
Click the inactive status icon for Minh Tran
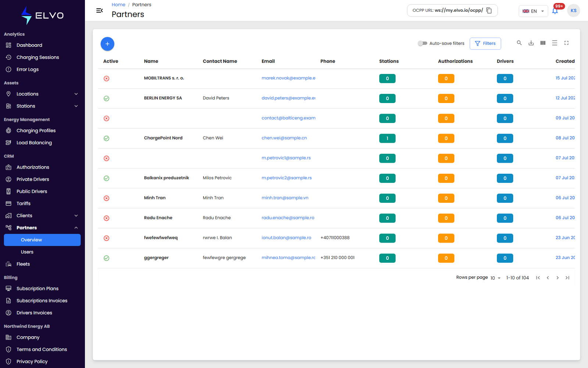107,198
